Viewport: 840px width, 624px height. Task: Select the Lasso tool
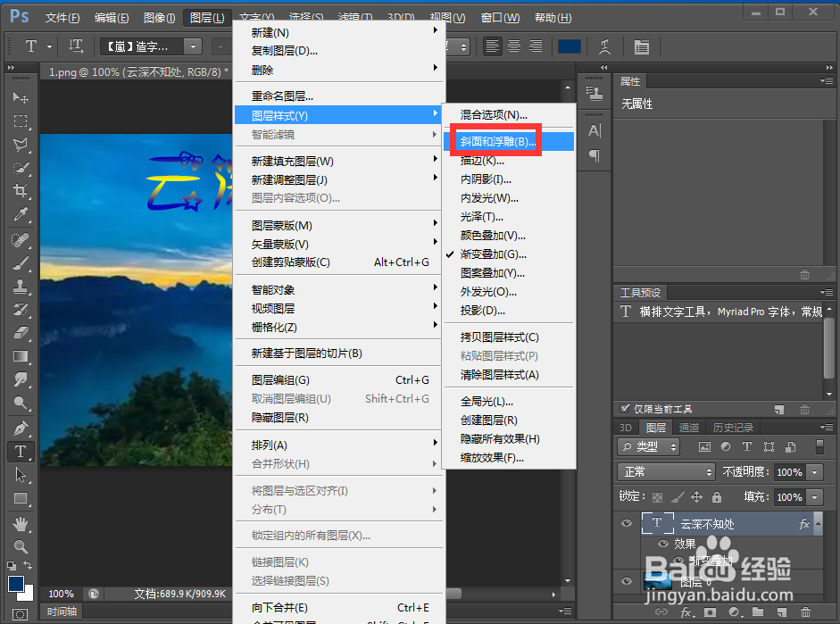(x=21, y=144)
